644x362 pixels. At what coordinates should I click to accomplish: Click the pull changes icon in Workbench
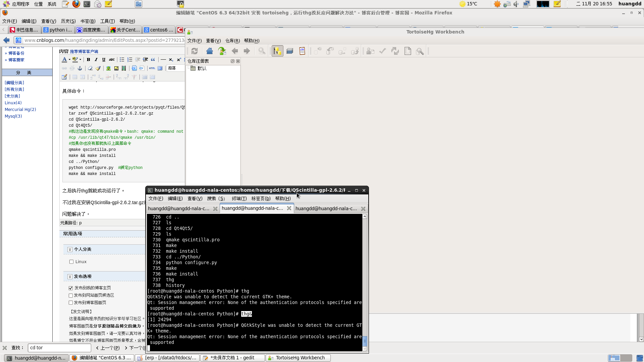[x=330, y=51]
